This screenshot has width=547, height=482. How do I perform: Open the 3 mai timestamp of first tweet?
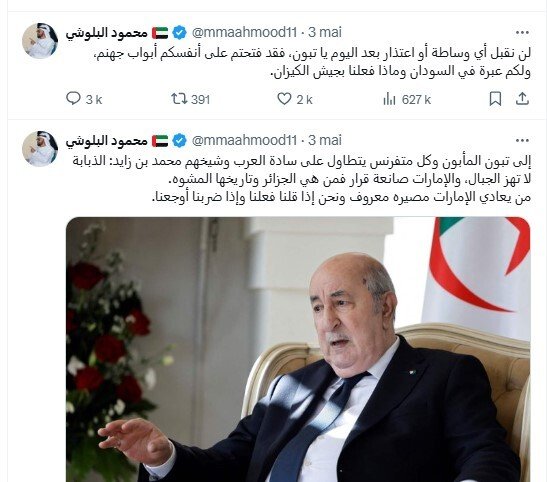[x=325, y=32]
